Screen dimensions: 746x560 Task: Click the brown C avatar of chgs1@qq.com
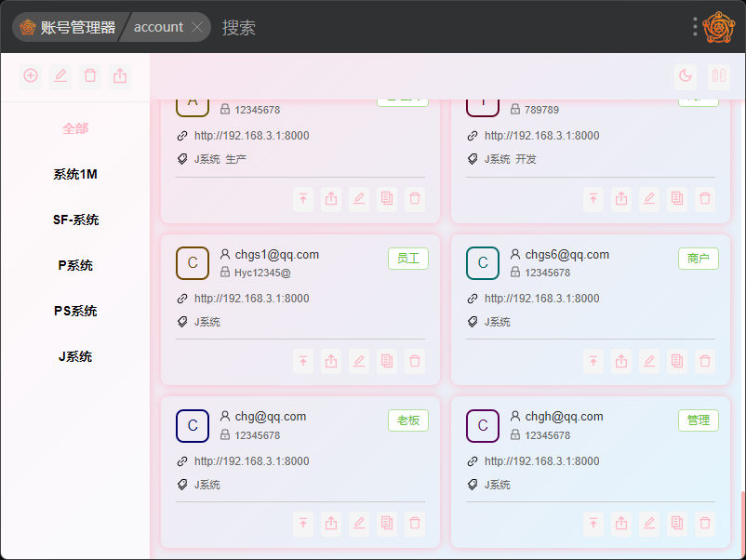click(x=193, y=262)
